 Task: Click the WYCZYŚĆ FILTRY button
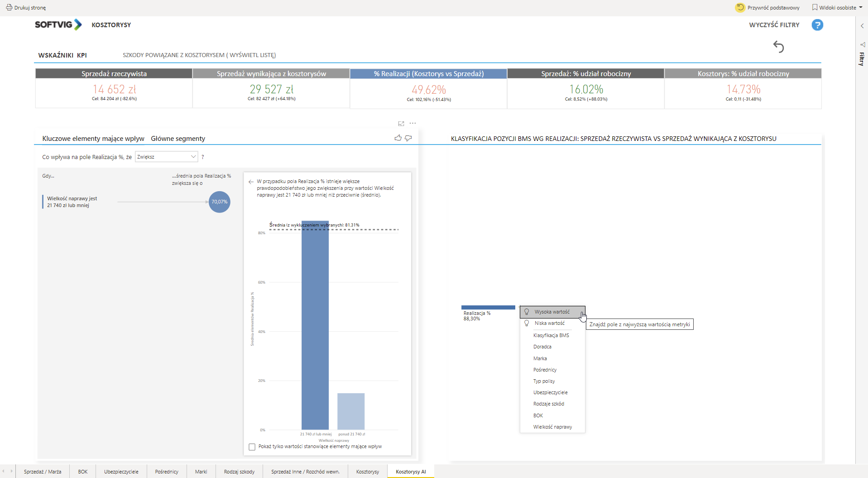pos(774,25)
